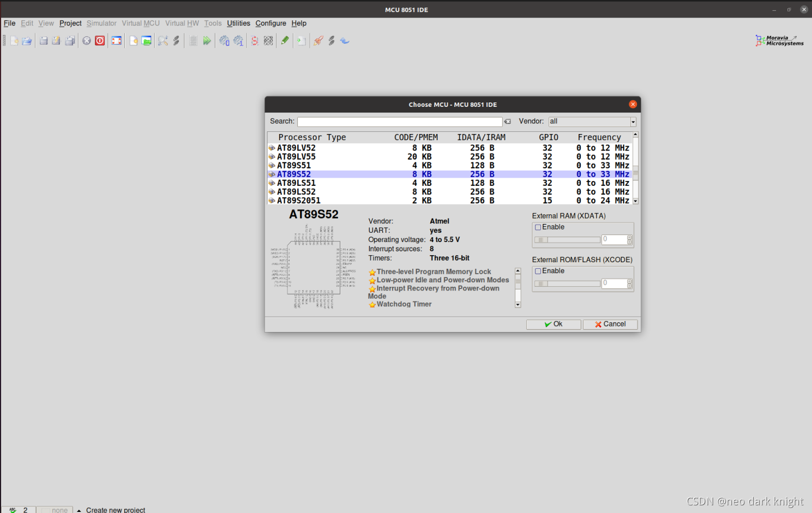The height and width of the screenshot is (513, 812).
Task: Select AT89LV52 processor row
Action: [x=450, y=148]
